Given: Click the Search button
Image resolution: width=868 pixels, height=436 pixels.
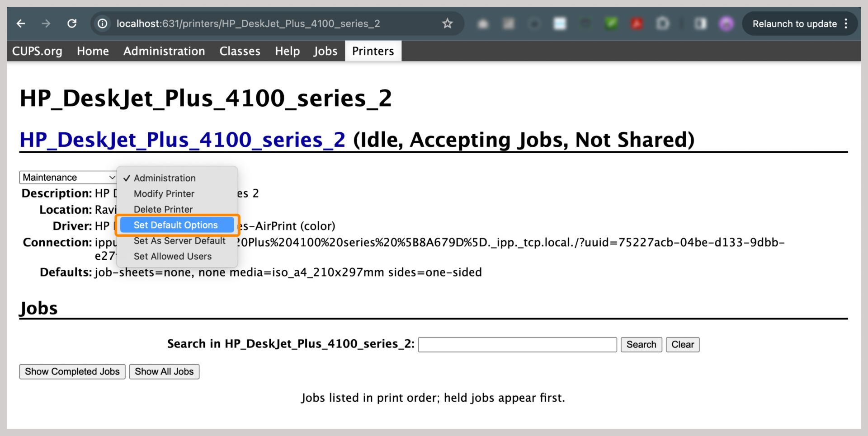Looking at the screenshot, I should [x=641, y=344].
